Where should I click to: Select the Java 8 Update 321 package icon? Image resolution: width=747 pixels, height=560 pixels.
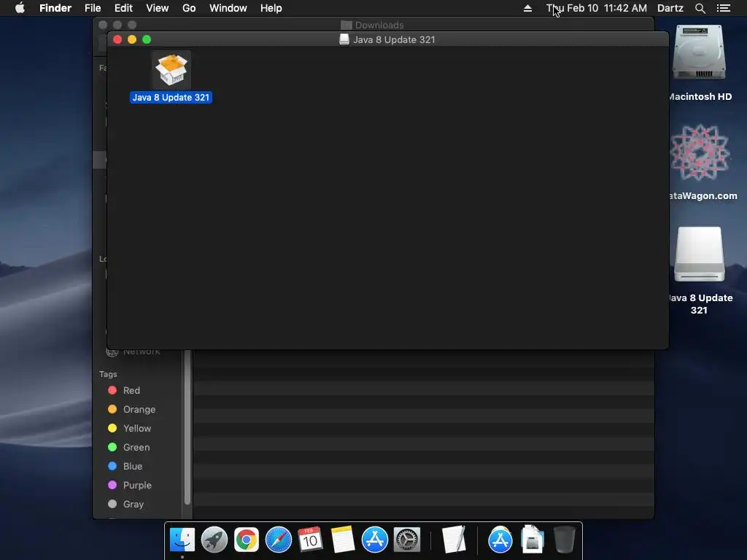171,69
